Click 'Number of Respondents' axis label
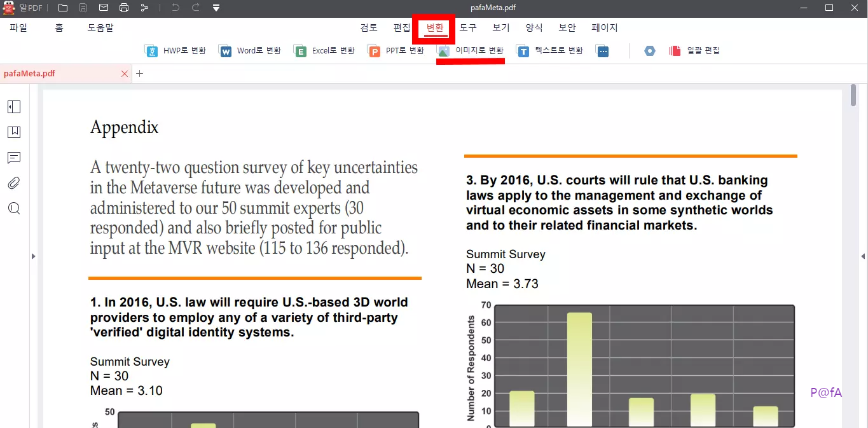The image size is (868, 428). [471, 368]
